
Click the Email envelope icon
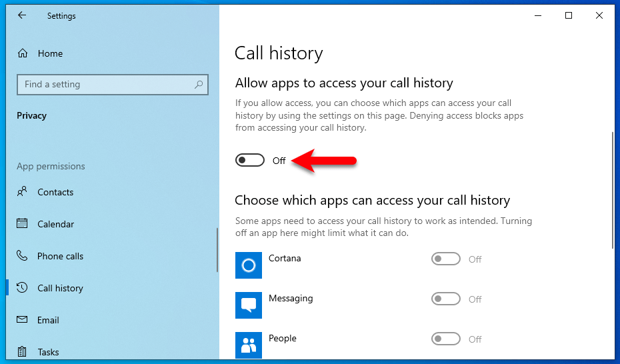pos(22,319)
